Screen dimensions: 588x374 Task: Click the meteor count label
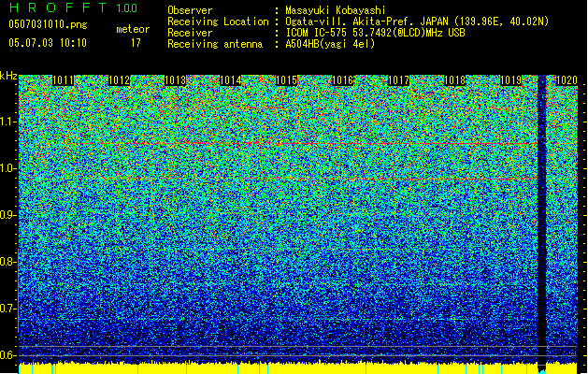pyautogui.click(x=133, y=29)
